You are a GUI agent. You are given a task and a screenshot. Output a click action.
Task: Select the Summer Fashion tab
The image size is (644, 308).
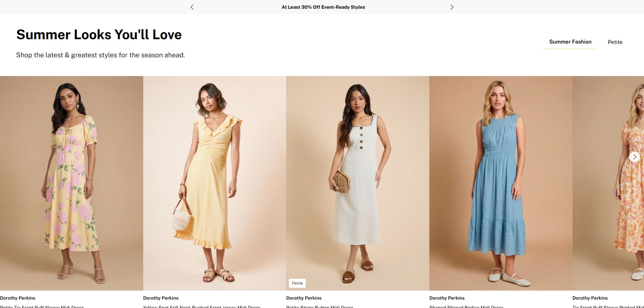click(570, 42)
